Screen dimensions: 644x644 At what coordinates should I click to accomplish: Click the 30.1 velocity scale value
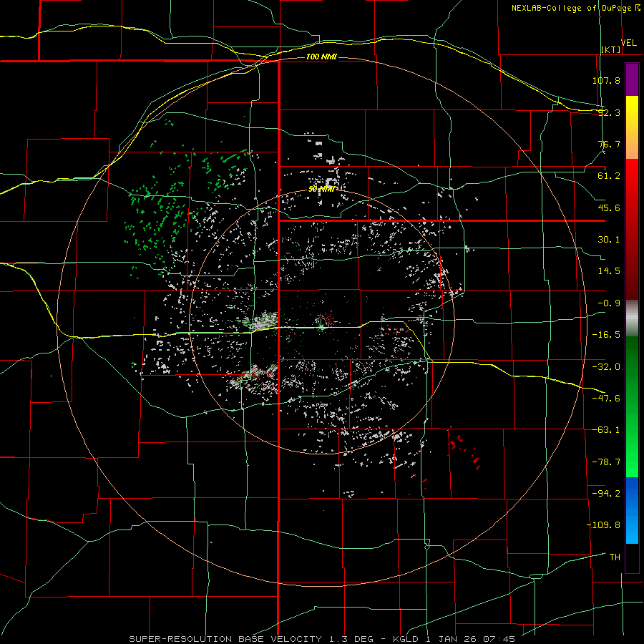click(609, 240)
